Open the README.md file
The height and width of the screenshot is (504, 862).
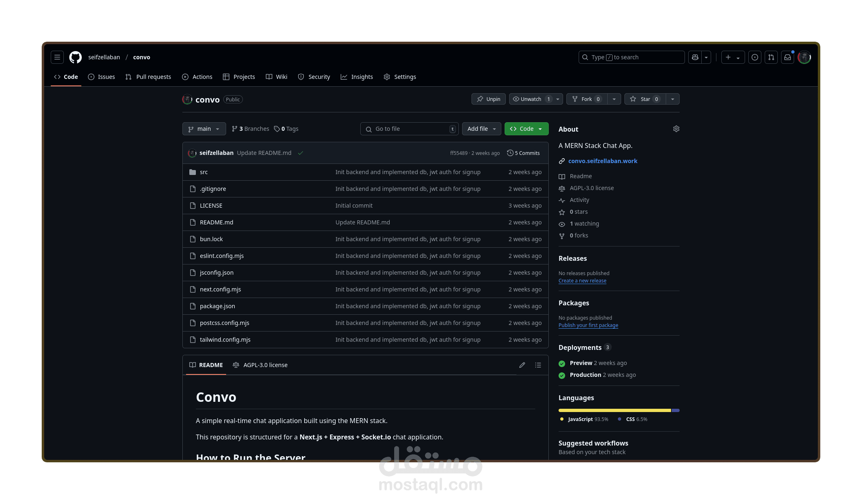point(217,222)
